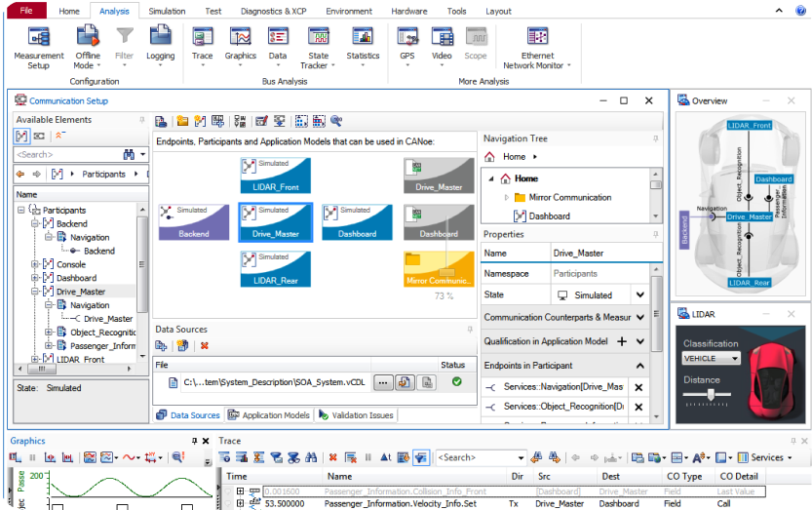
Task: Collapse the Participants root tree node
Action: (x=21, y=211)
